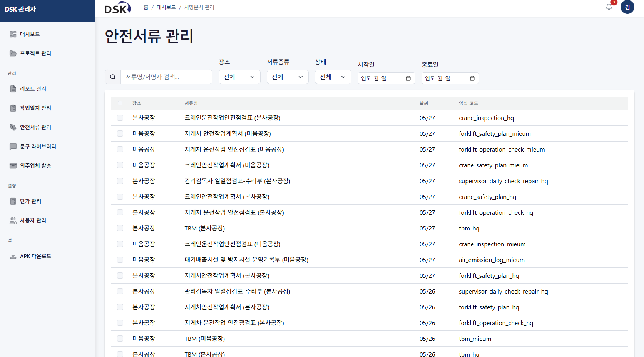Check the tbm_mieum row checkbox

(x=120, y=339)
